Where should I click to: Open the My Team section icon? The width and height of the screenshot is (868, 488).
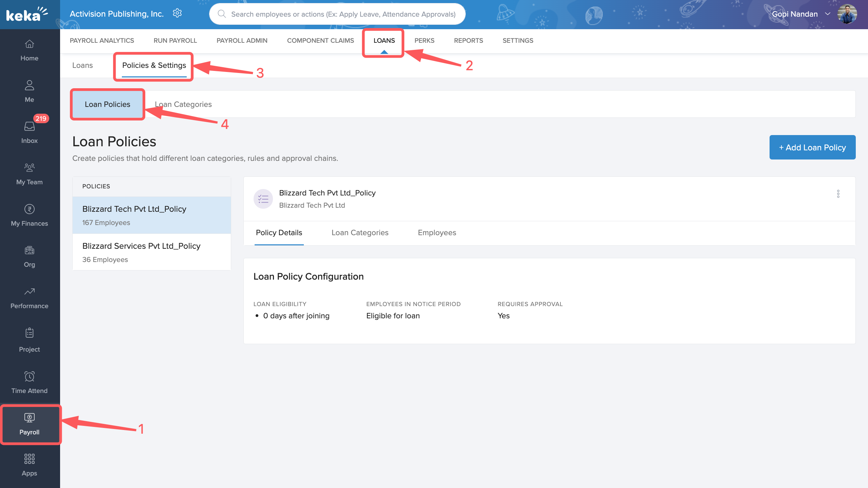30,168
